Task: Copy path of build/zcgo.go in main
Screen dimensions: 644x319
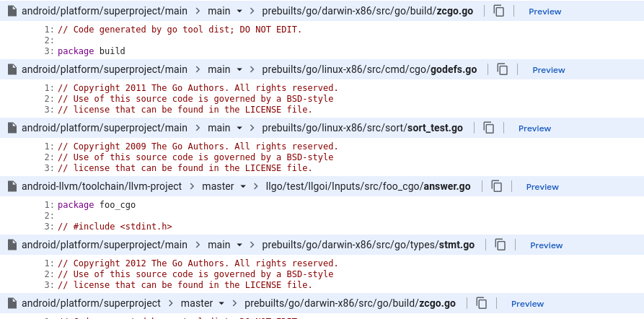Action: pyautogui.click(x=498, y=11)
